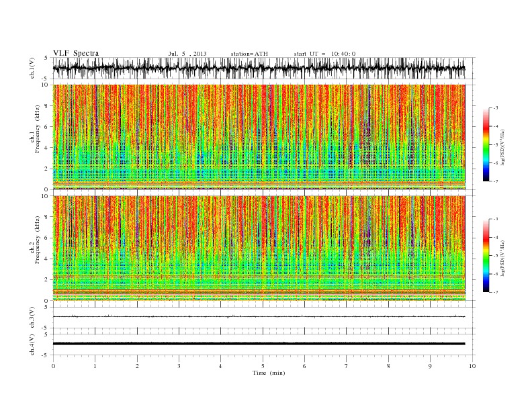
Task: Click the "station=ATH" header label
Action: coord(249,54)
